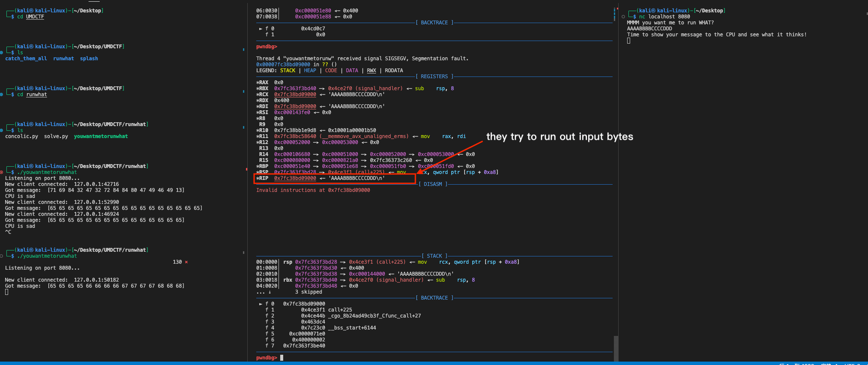Viewport: 868px width, 365px height.
Task: Click the 'DISASM' section header
Action: click(433, 184)
